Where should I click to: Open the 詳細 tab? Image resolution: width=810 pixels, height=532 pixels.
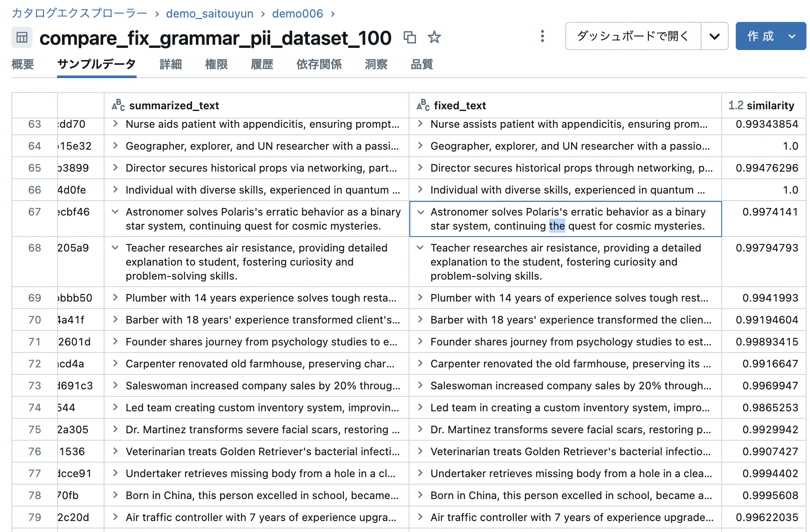click(171, 65)
